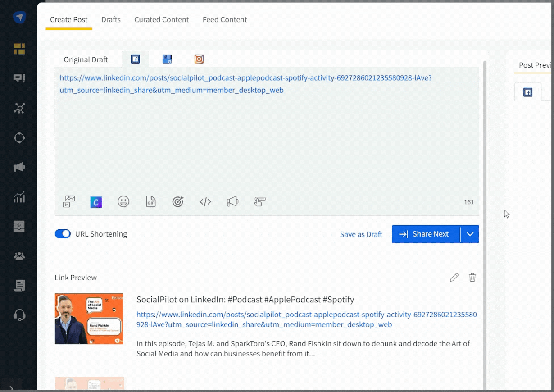Save the post as a draft
Image resolution: width=554 pixels, height=392 pixels.
[x=361, y=234]
